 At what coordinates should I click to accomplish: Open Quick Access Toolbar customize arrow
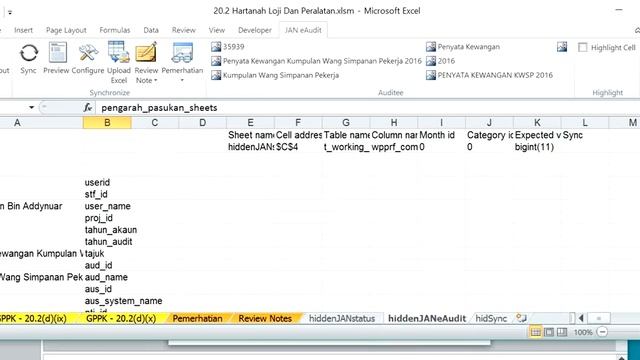click(x=10, y=12)
